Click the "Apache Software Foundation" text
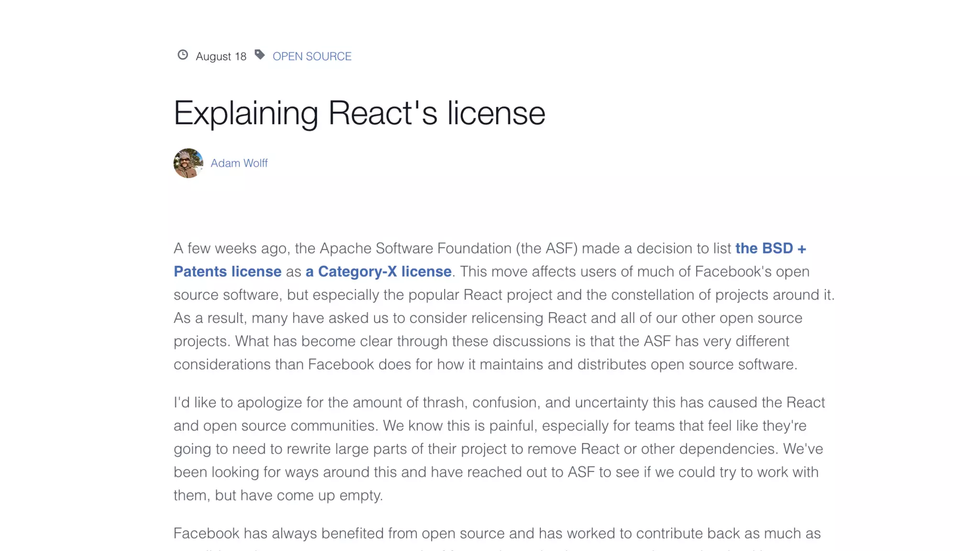The image size is (980, 551). click(x=415, y=248)
